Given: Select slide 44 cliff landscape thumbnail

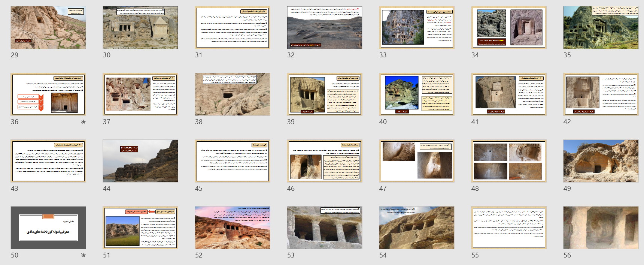Looking at the screenshot, I should click(x=140, y=161).
